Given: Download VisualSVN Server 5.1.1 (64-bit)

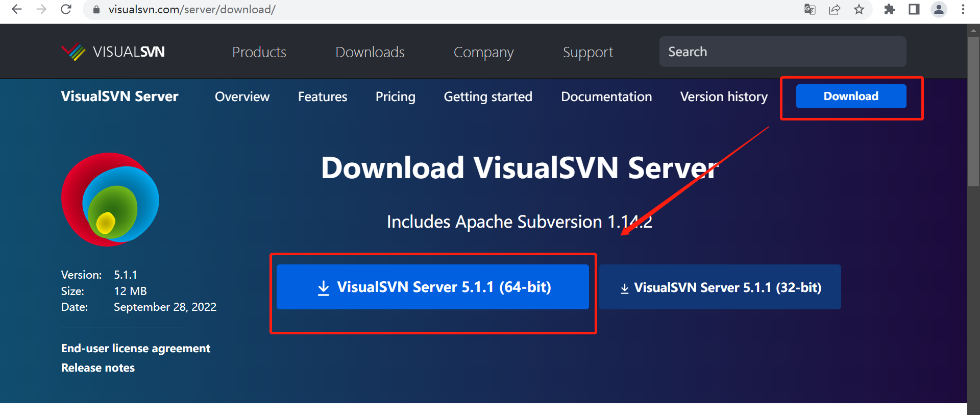Looking at the screenshot, I should coord(433,287).
